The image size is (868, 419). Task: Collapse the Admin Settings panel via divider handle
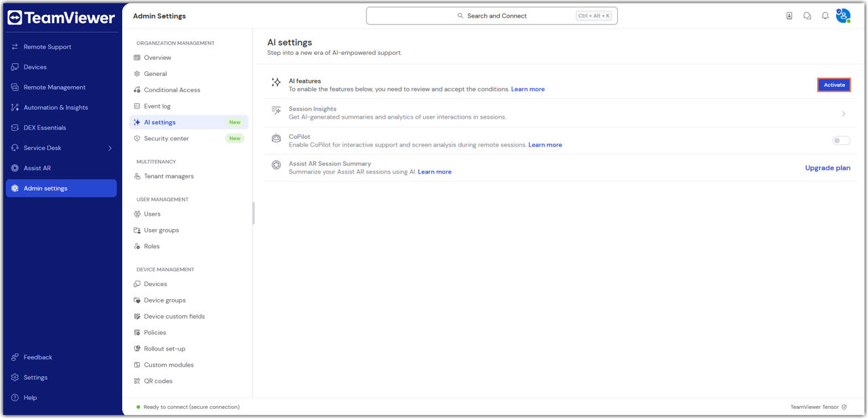pos(253,213)
